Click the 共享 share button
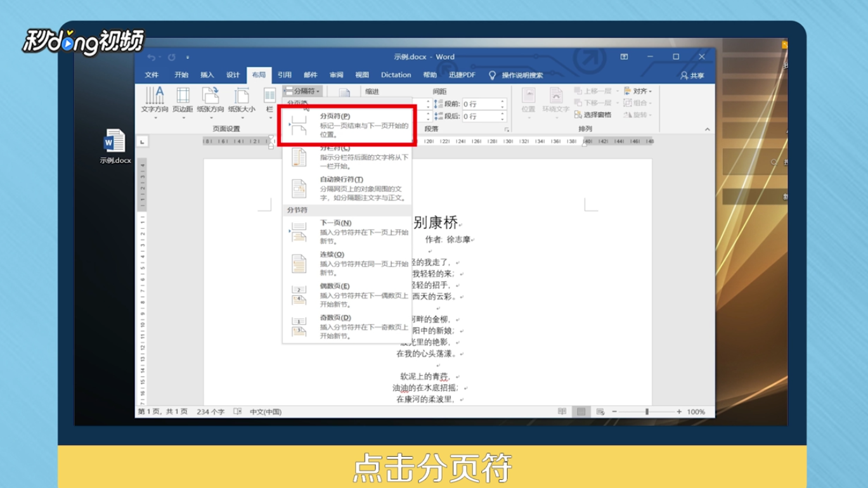 (x=692, y=75)
